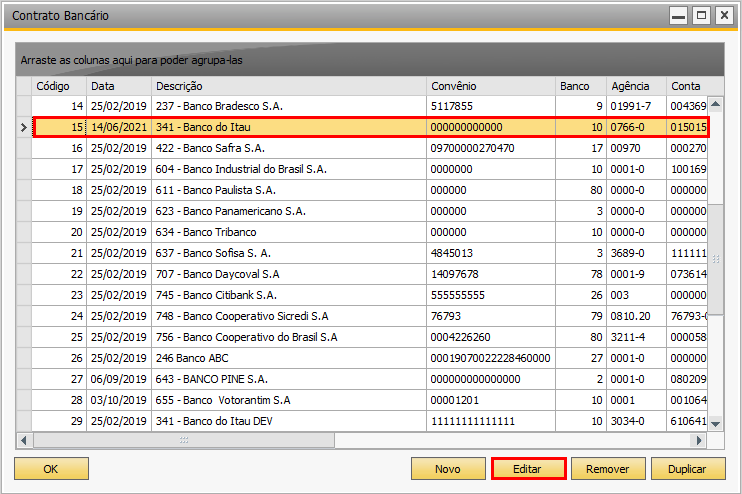Select row '341 - Banco do Itau DEV'

tap(370, 421)
